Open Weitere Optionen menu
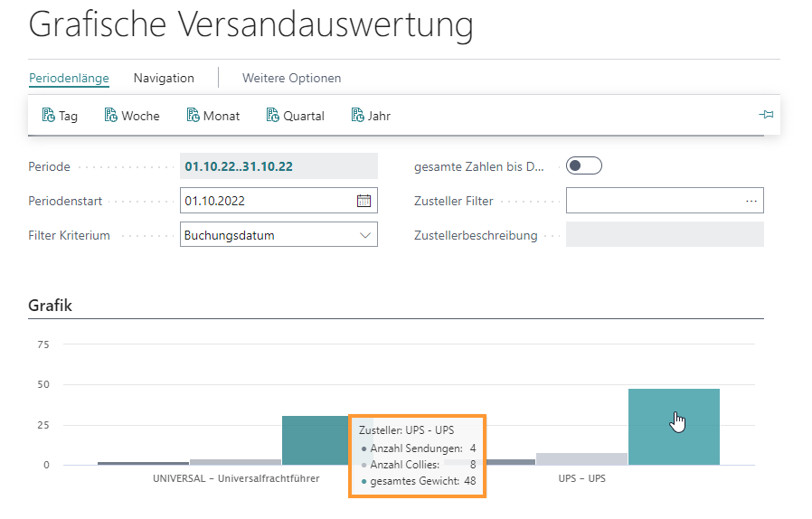This screenshot has width=812, height=519. [x=291, y=79]
